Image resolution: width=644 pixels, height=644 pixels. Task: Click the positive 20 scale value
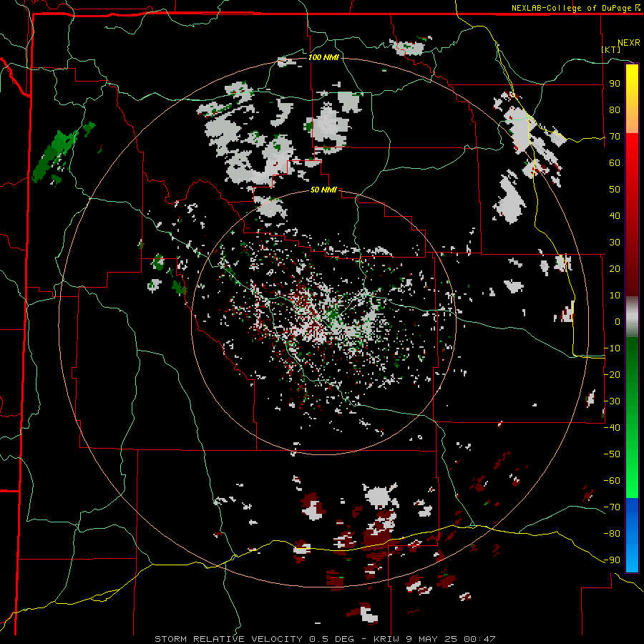point(615,268)
